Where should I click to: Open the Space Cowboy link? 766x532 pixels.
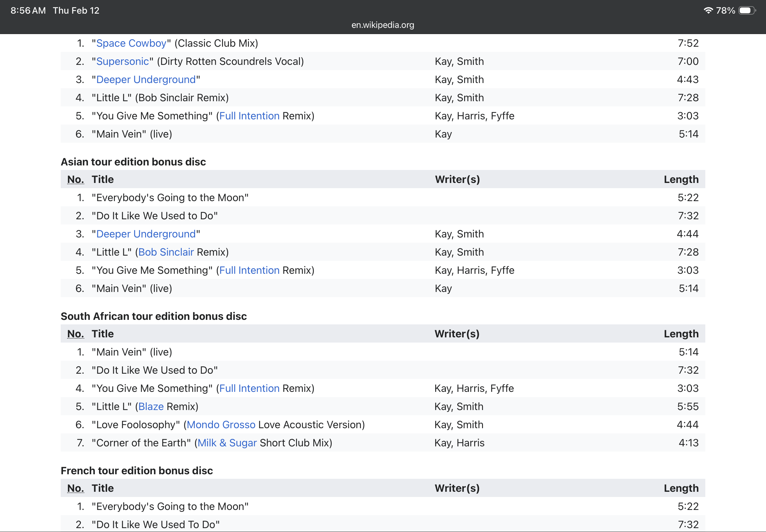tap(131, 43)
